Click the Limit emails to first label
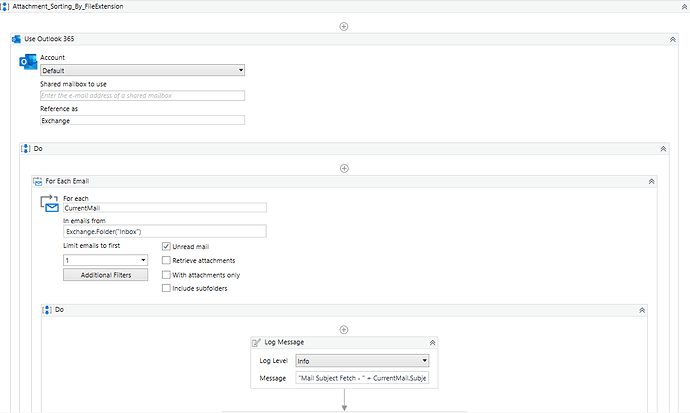690x413 pixels. point(92,245)
